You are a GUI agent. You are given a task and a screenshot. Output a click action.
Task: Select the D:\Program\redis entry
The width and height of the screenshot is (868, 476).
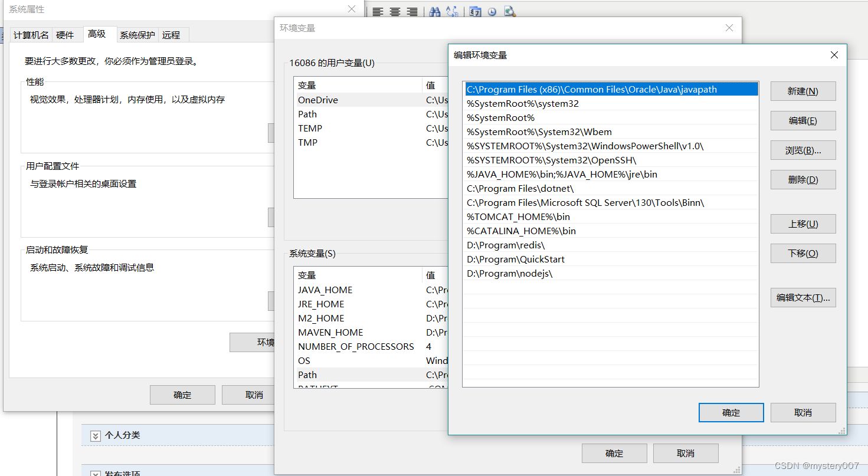coord(611,245)
